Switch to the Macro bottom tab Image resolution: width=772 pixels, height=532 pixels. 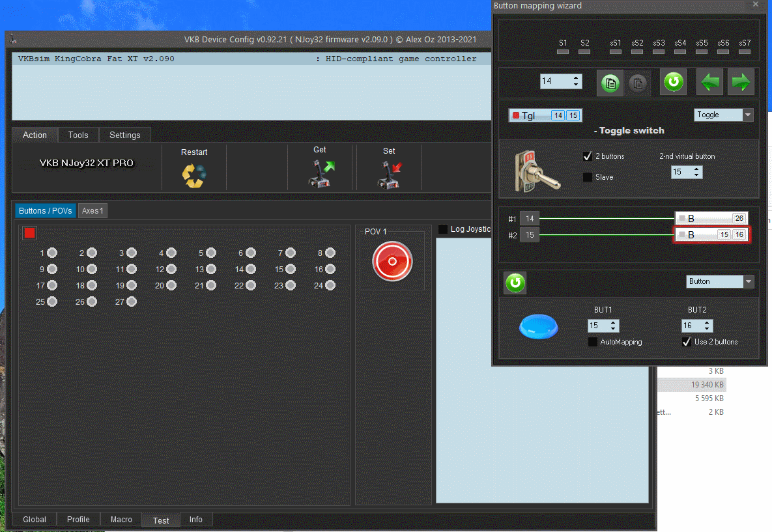pos(121,519)
